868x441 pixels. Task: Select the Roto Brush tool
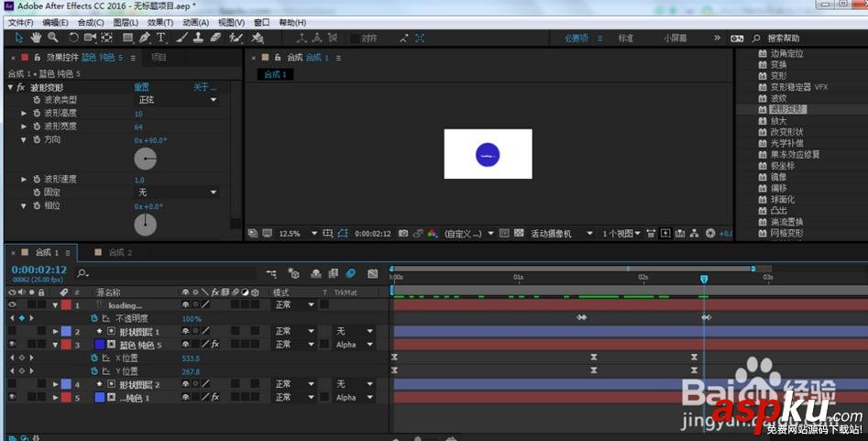coord(236,38)
